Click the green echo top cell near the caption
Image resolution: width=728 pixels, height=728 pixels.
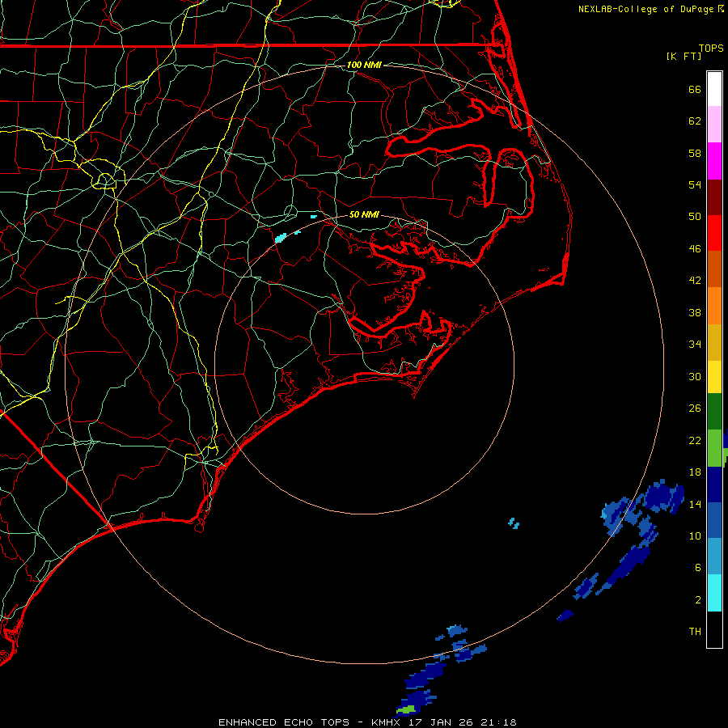click(x=406, y=709)
